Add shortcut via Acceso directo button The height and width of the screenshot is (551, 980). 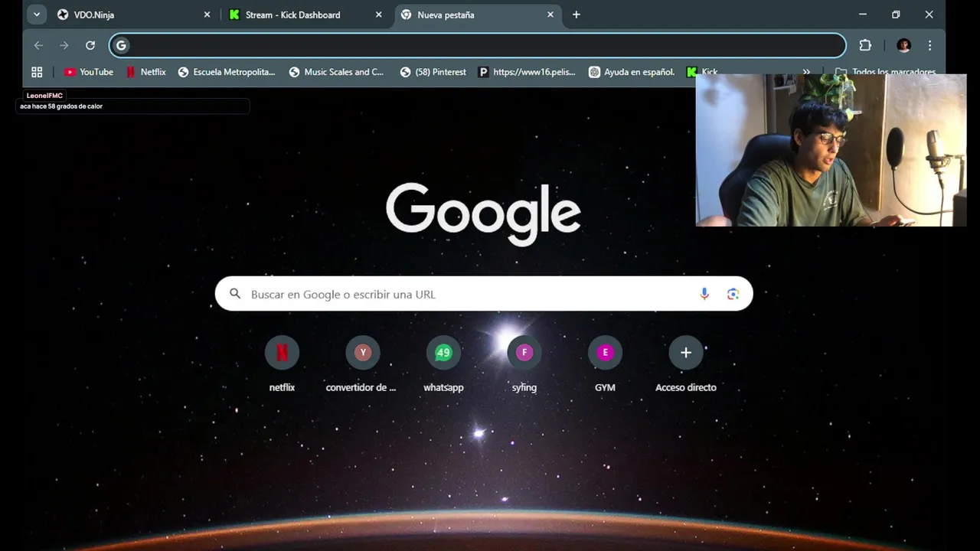[x=686, y=365]
